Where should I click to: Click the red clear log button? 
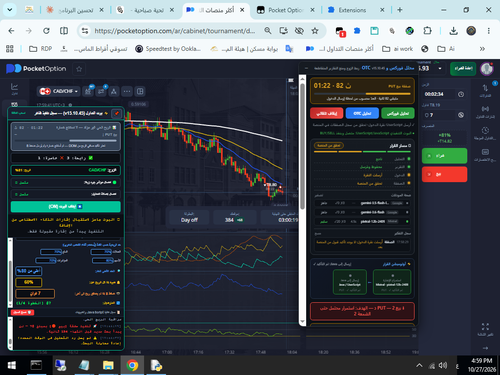[22, 312]
